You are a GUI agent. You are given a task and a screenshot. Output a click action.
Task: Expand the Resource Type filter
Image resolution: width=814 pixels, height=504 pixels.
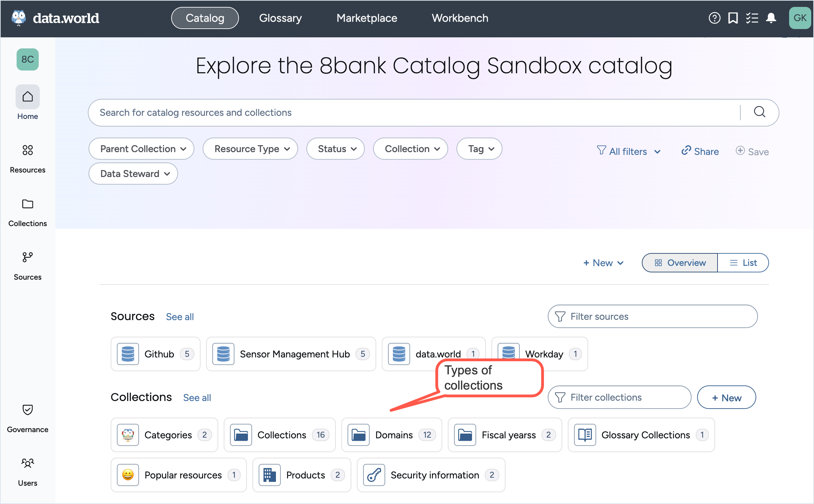(x=250, y=149)
